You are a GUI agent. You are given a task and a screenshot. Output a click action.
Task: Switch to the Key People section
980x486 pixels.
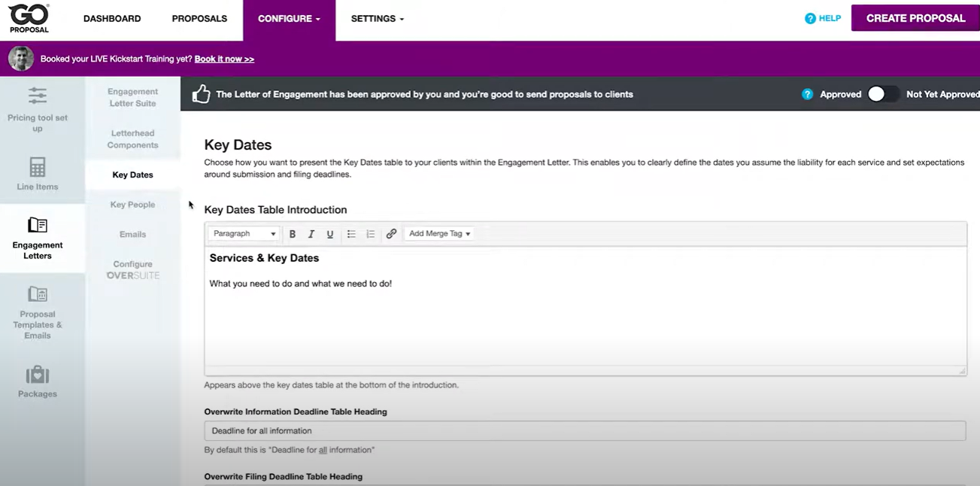coord(132,204)
